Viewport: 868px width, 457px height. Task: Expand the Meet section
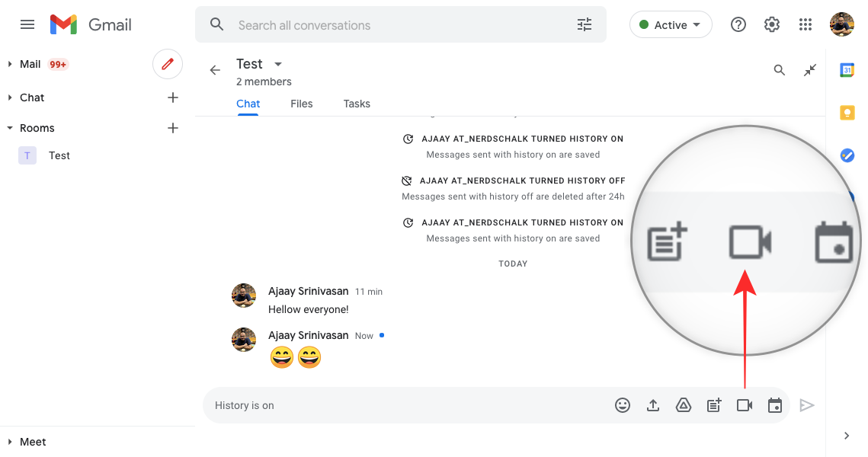click(10, 442)
